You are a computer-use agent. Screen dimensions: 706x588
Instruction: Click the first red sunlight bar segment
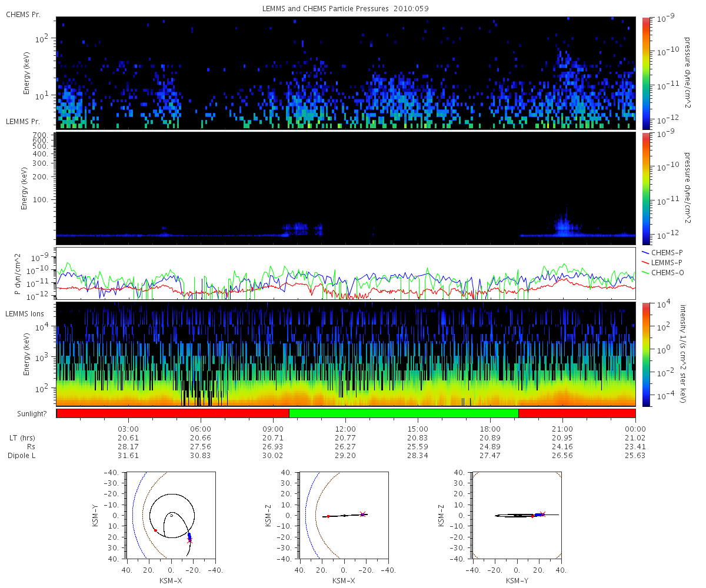point(173,413)
